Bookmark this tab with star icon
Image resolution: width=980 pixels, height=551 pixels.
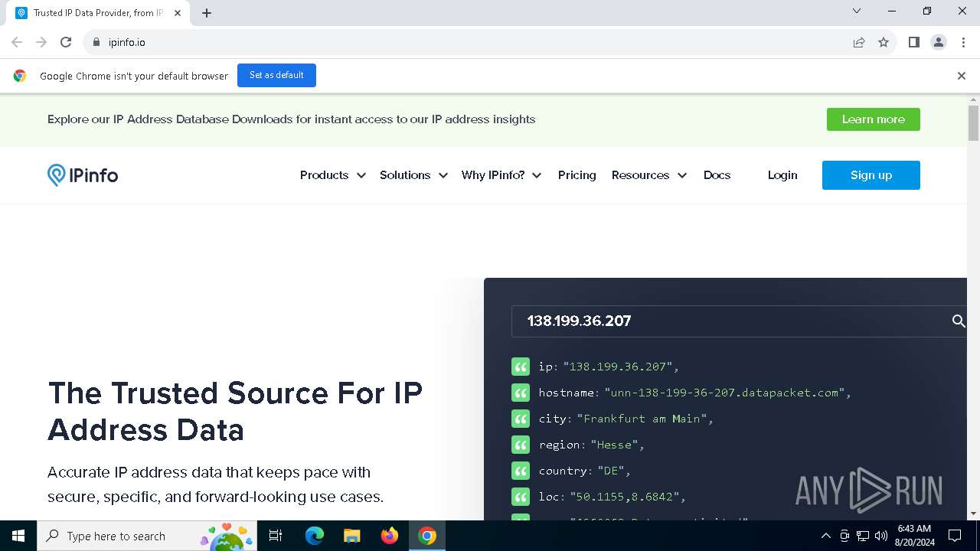tap(884, 42)
